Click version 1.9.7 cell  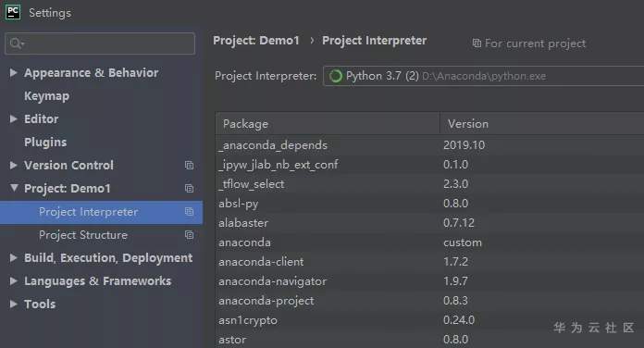[455, 281]
